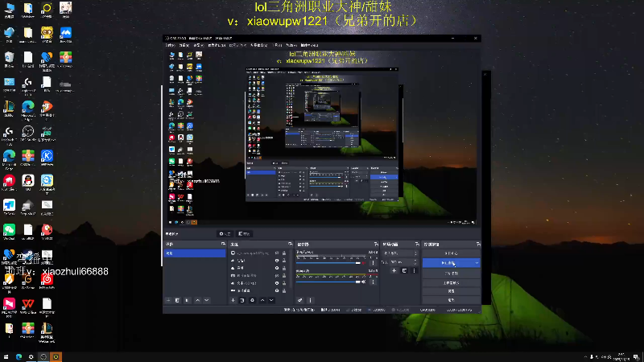Pop out the Scene Transitions dock via header icon
This screenshot has width=644, height=362.
(x=417, y=245)
